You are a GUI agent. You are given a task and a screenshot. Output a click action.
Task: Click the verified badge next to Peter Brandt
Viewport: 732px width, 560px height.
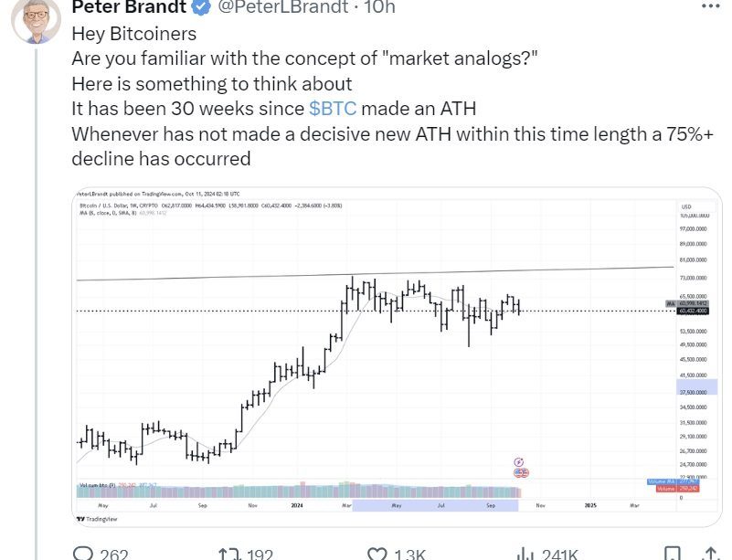[202, 7]
